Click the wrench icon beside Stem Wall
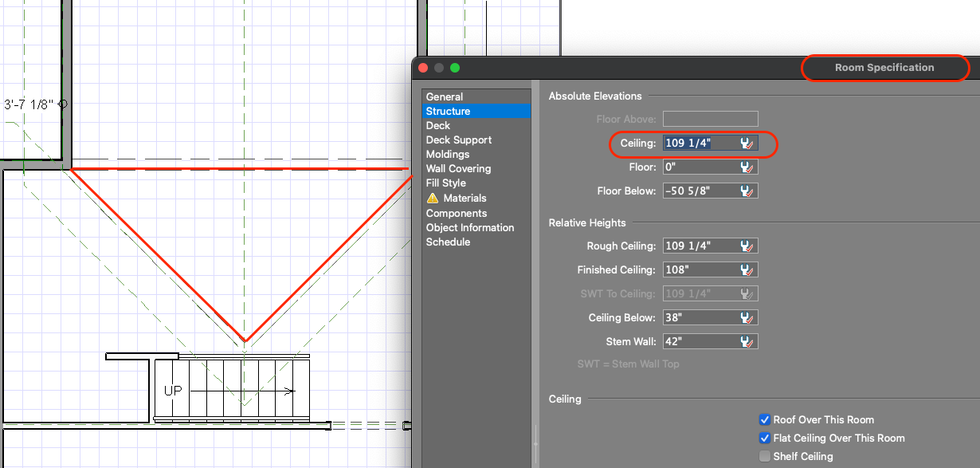Screen dimensions: 980x468 click(x=747, y=342)
